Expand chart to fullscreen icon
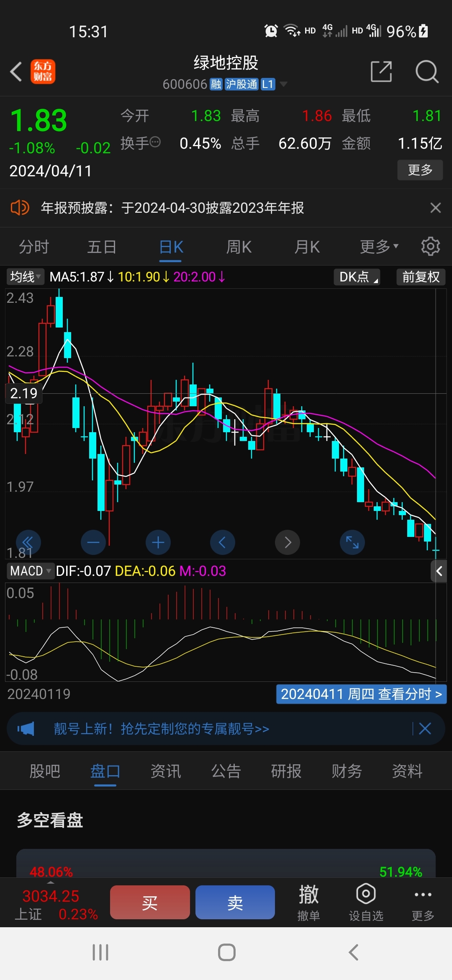This screenshot has height=980, width=452. pyautogui.click(x=352, y=542)
